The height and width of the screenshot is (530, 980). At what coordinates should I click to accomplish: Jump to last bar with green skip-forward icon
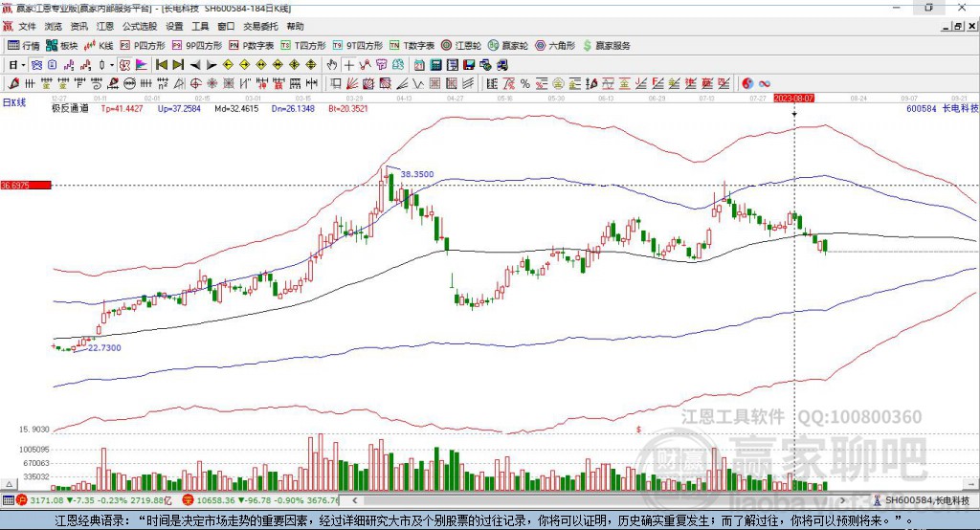tap(178, 65)
